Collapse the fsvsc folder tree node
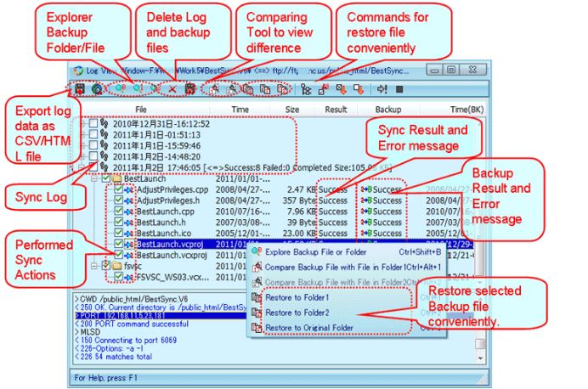588x389 pixels. 94,265
